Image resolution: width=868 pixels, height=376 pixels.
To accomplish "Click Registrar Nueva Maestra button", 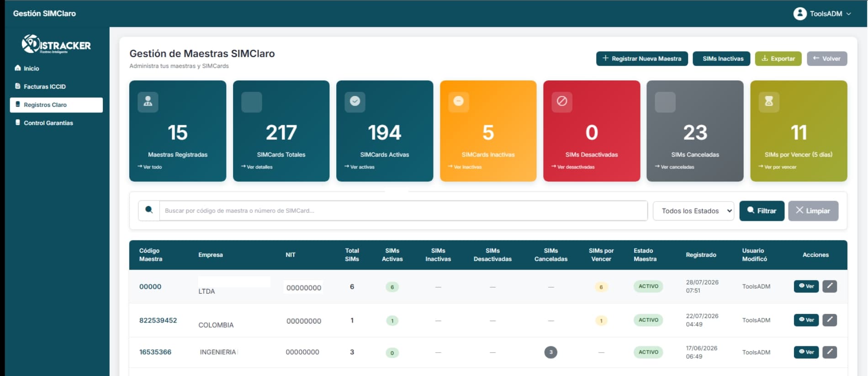I will coord(642,58).
